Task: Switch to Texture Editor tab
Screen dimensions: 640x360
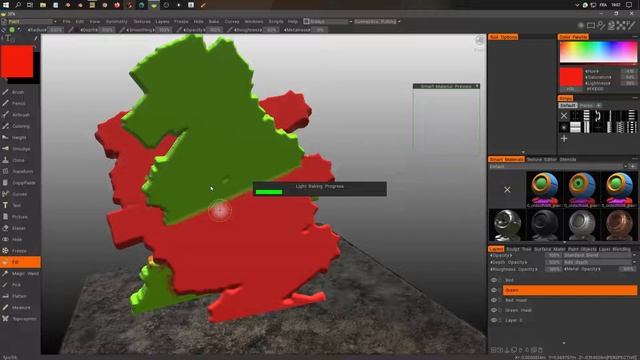Action: click(542, 160)
